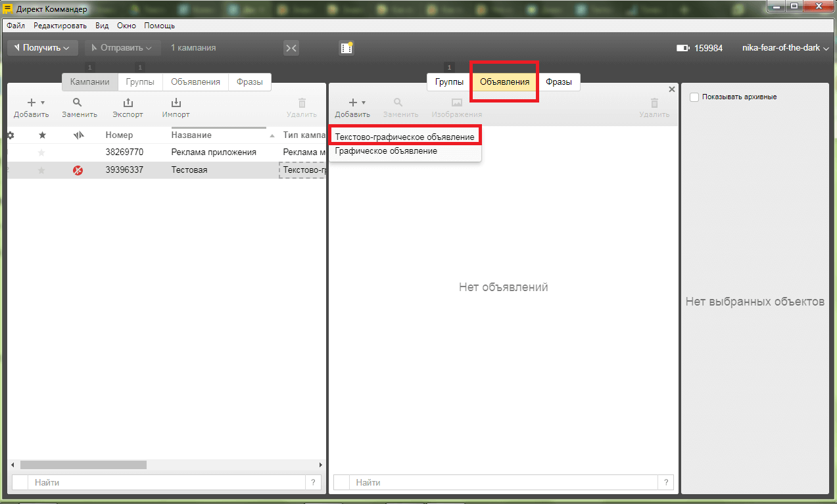Click the video tutorial film icon
This screenshot has width=837, height=504.
[x=347, y=48]
